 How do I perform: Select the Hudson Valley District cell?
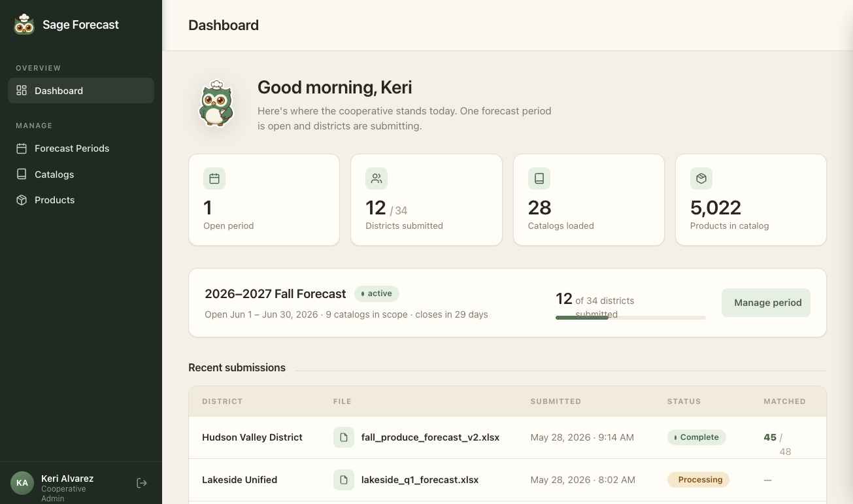[x=252, y=437]
